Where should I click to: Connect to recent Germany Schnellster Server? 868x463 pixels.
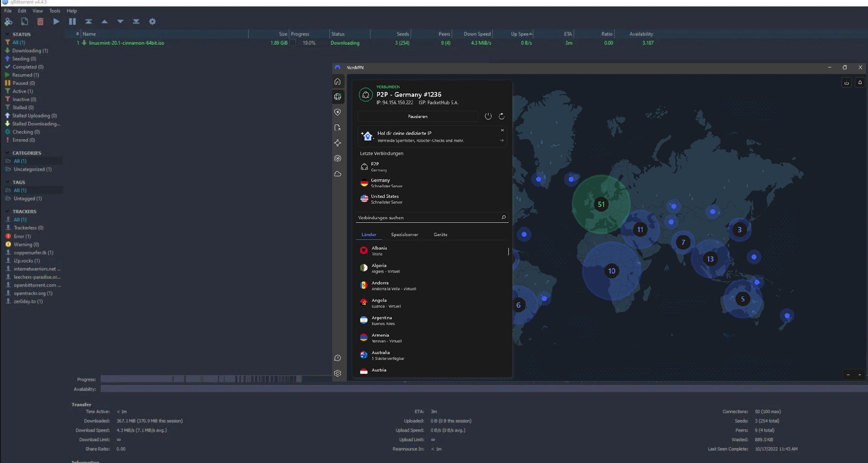[432, 183]
